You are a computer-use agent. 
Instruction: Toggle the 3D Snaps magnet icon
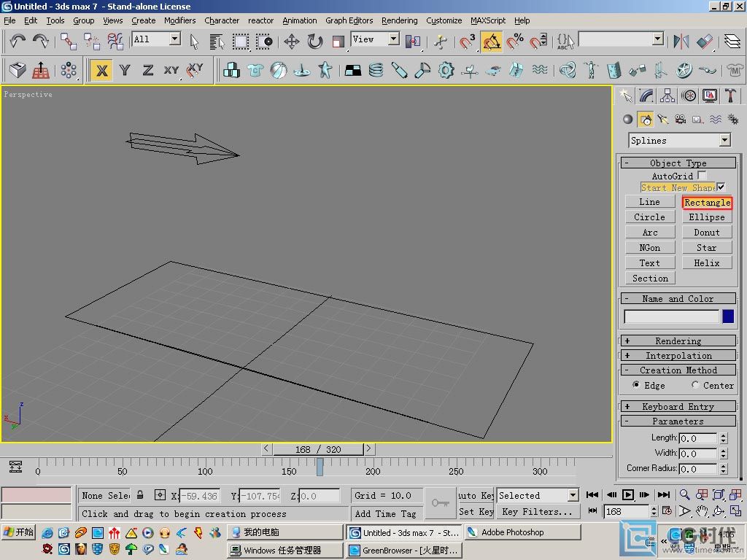(467, 42)
